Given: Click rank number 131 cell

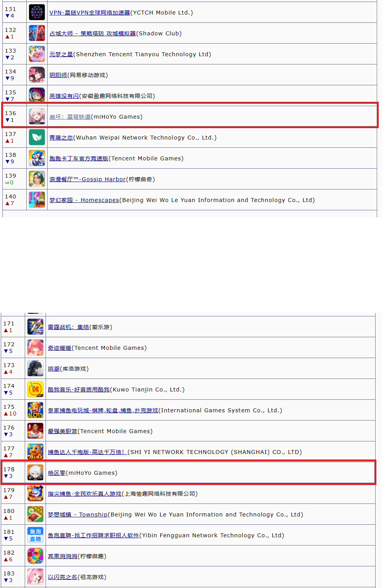Looking at the screenshot, I should click(15, 12).
